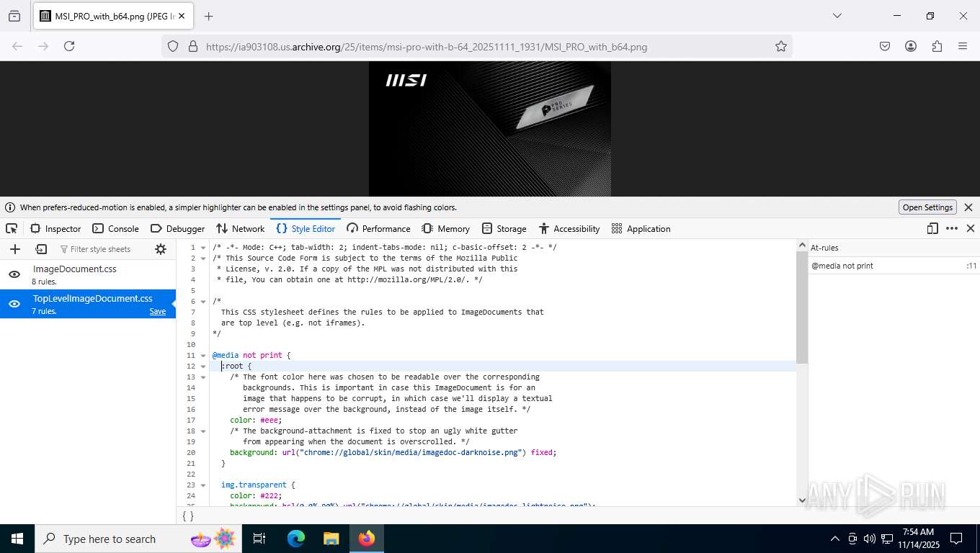Image resolution: width=980 pixels, height=553 pixels.
Task: Collapse the fold at line 2
Action: pos(203,258)
